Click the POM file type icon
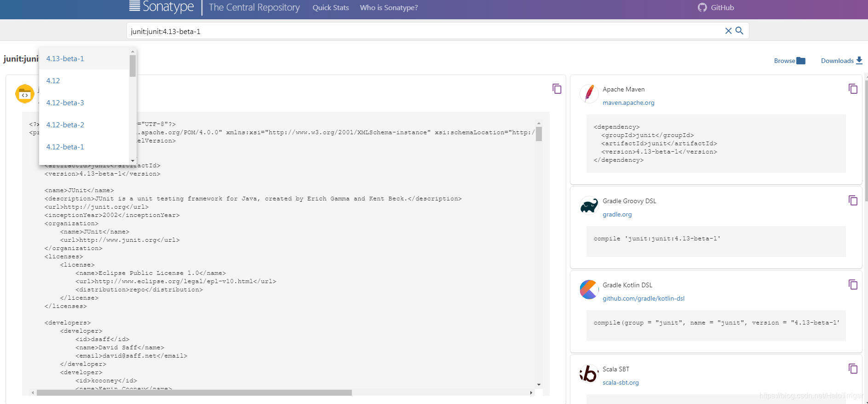 coord(25,94)
